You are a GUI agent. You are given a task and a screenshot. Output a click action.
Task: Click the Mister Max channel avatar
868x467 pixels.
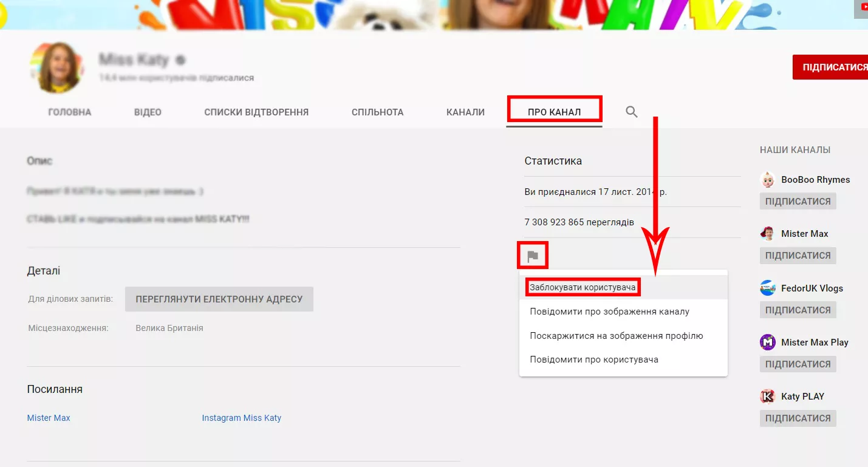[x=768, y=234]
